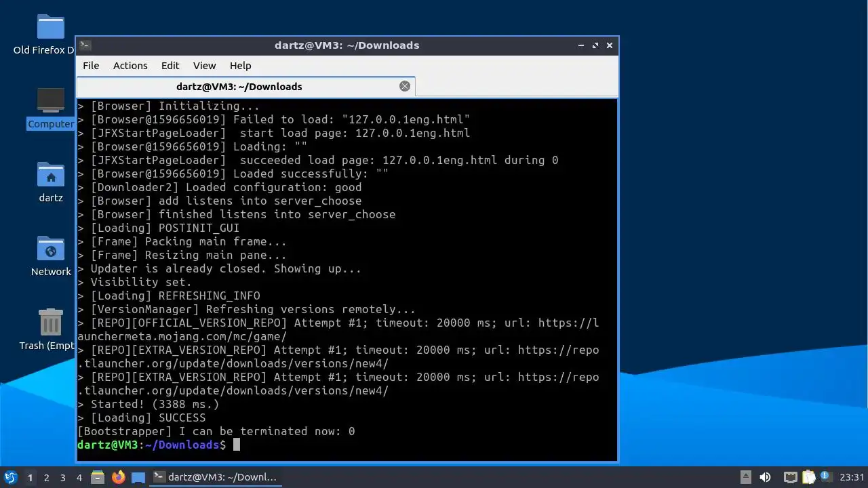Select the dartz home folder icon
The width and height of the screenshot is (868, 488).
tap(50, 182)
